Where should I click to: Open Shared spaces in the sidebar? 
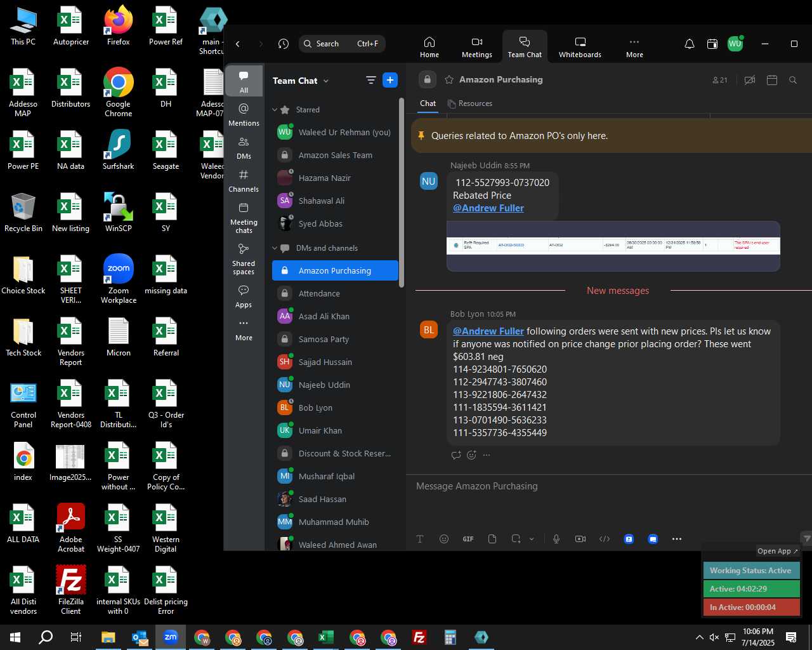click(x=244, y=258)
